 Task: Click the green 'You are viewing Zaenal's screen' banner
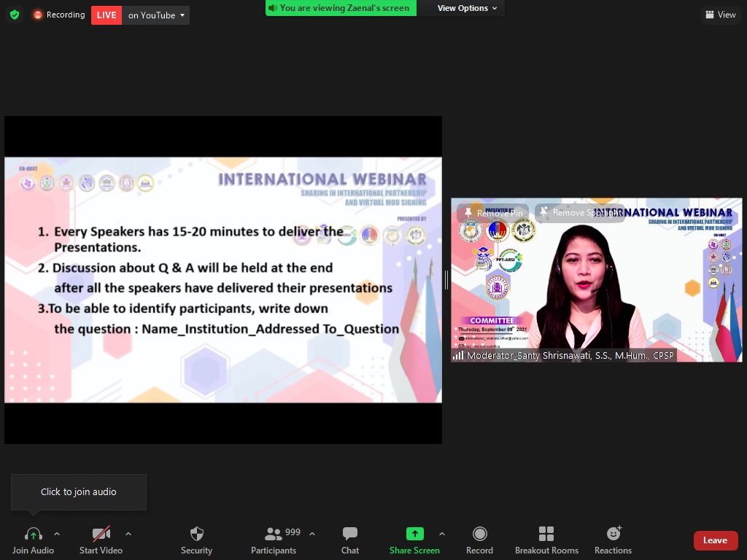pos(341,8)
